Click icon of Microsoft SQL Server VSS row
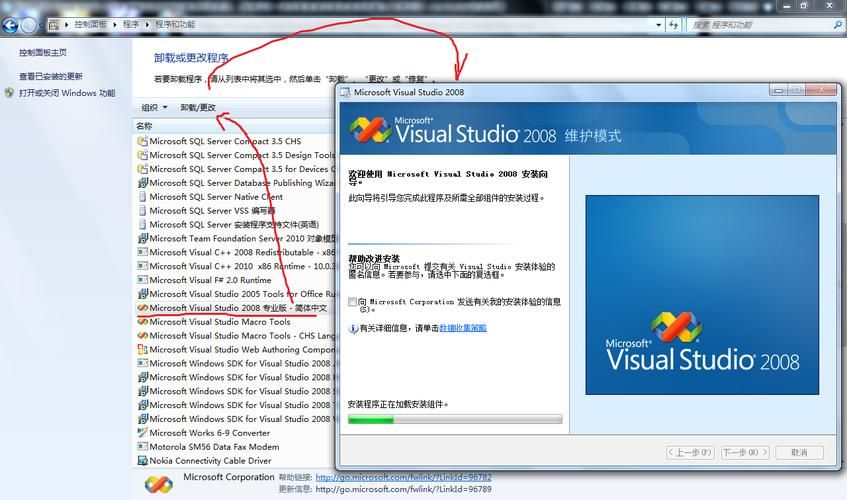This screenshot has width=847, height=500. [143, 211]
